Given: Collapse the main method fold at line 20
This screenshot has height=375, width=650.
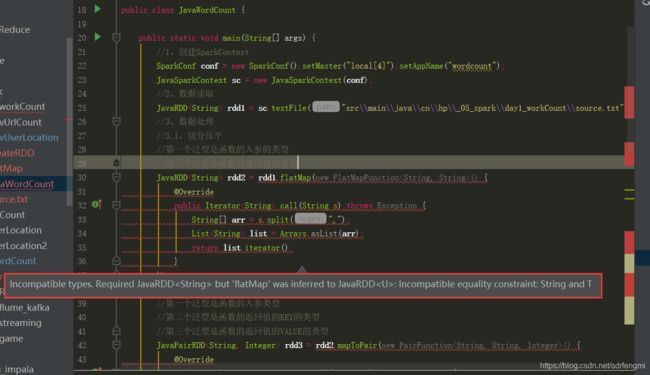Looking at the screenshot, I should [x=116, y=38].
